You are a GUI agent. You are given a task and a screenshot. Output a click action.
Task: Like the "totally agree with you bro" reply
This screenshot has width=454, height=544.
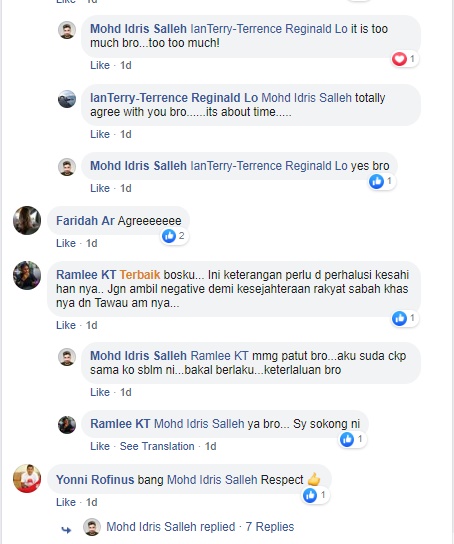click(x=100, y=134)
